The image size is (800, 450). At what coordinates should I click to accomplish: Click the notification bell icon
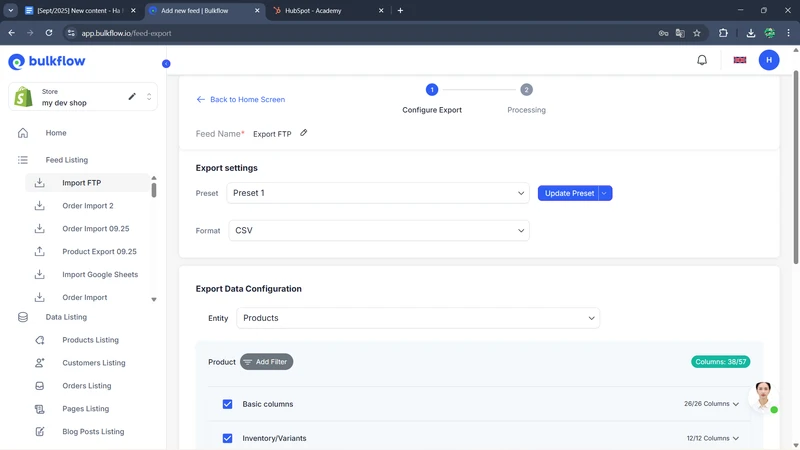click(702, 60)
